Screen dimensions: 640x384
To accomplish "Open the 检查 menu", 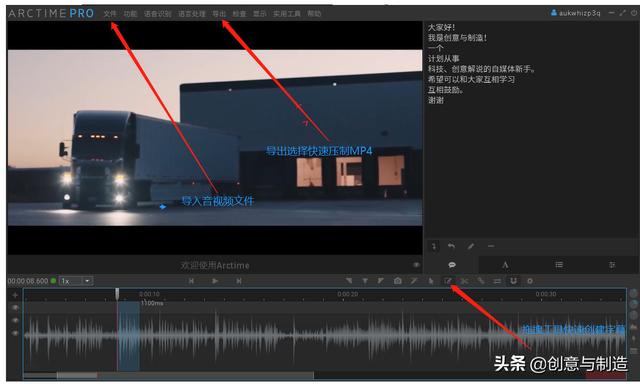I will click(239, 13).
